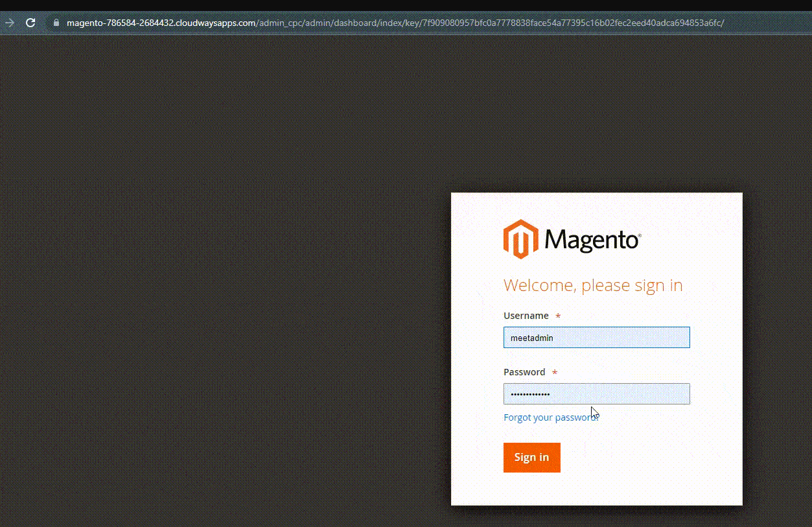The image size is (812, 527).
Task: Click the red asterisk beside Username
Action: [x=557, y=316]
